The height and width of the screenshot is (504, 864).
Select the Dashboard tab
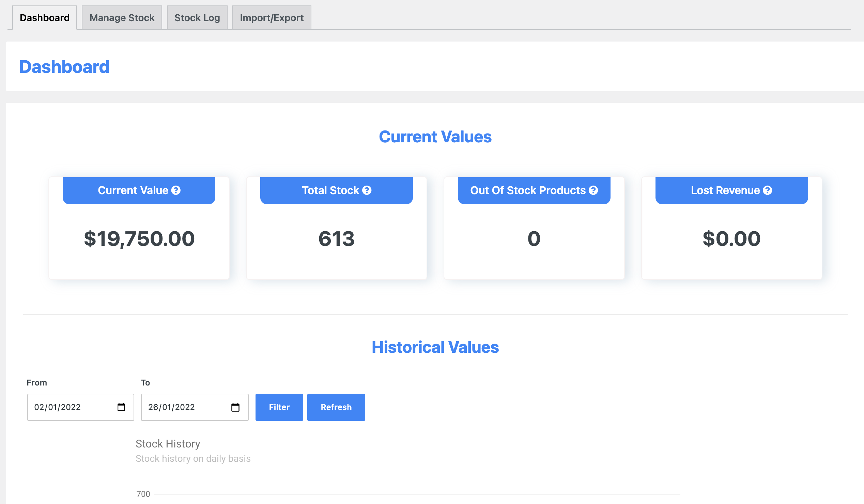point(44,17)
